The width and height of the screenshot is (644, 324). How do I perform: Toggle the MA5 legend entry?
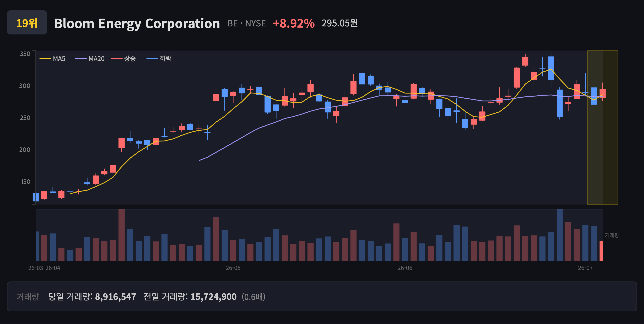(x=53, y=59)
